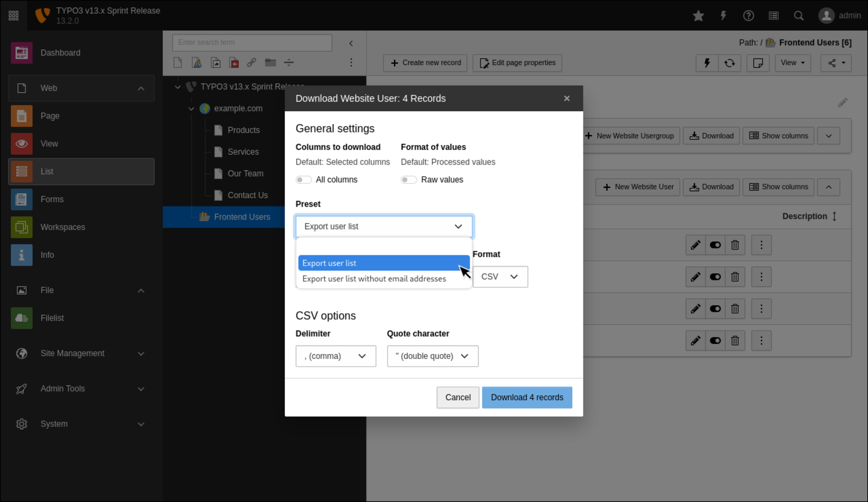Click Download 4 records button
The height and width of the screenshot is (502, 868).
(x=527, y=397)
